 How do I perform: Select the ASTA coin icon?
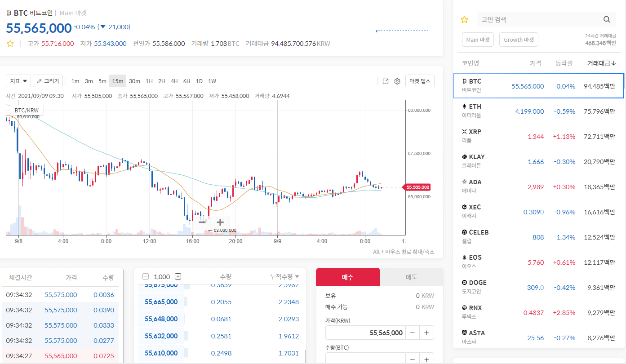pos(465,333)
